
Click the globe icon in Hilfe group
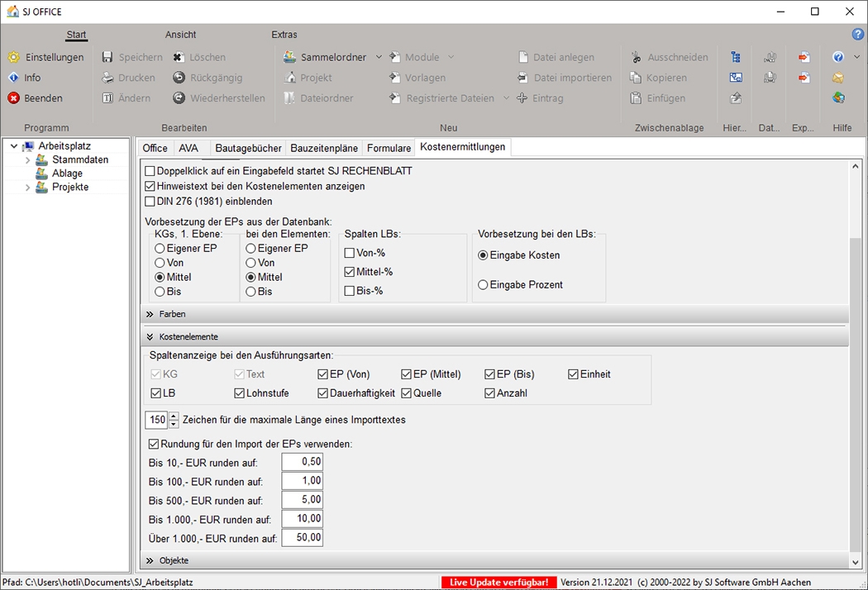point(838,98)
